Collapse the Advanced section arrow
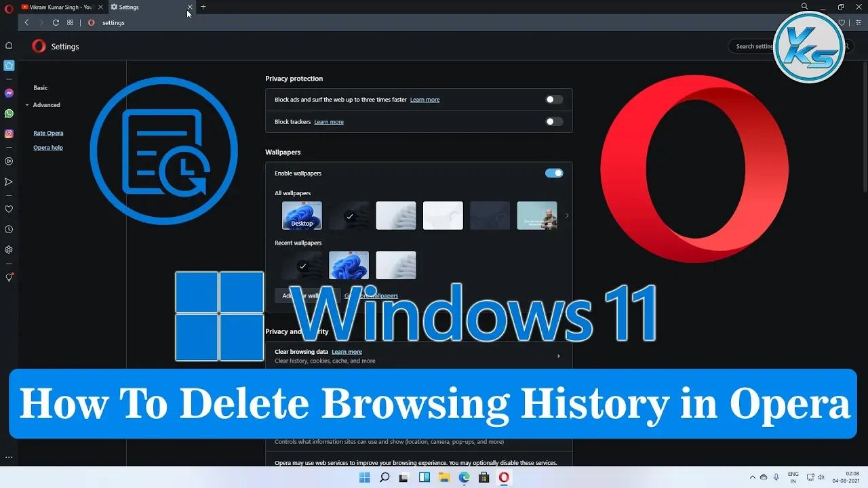Image resolution: width=868 pixels, height=488 pixels. pyautogui.click(x=27, y=105)
